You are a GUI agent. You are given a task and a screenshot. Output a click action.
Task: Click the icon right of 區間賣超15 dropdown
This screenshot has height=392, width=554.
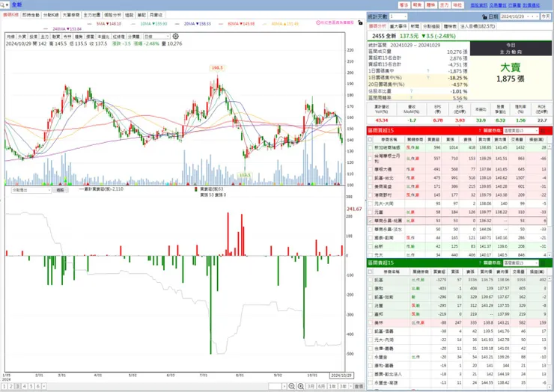click(x=544, y=263)
